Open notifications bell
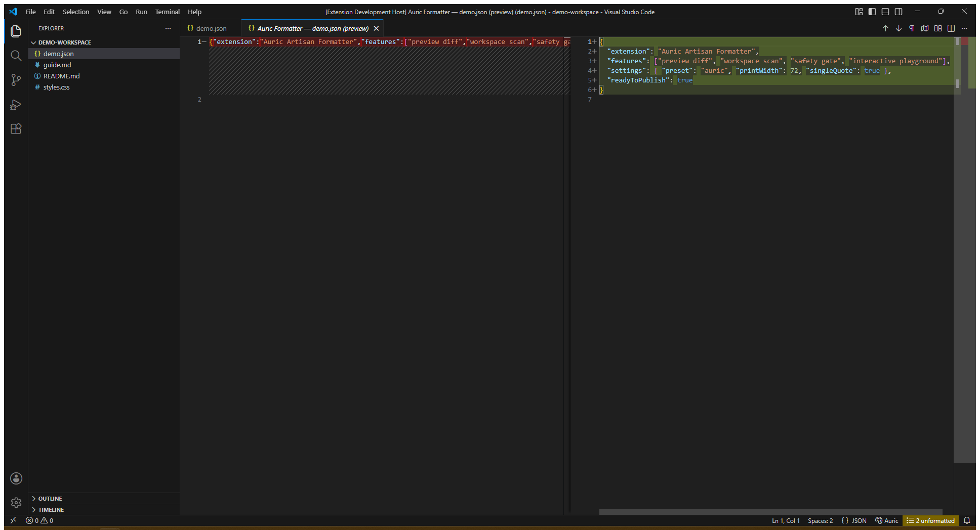The image size is (980, 530). 967,520
